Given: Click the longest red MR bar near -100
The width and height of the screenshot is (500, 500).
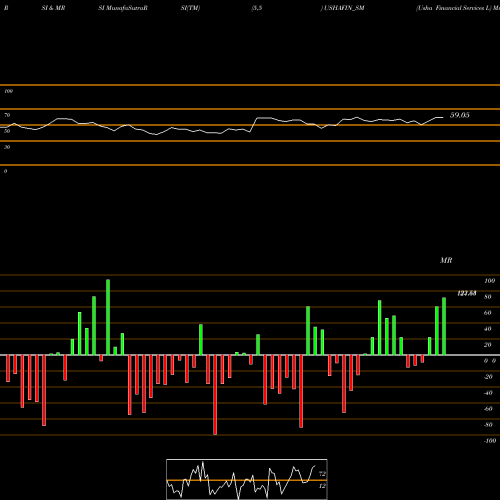Looking at the screenshot, I should [215, 395].
